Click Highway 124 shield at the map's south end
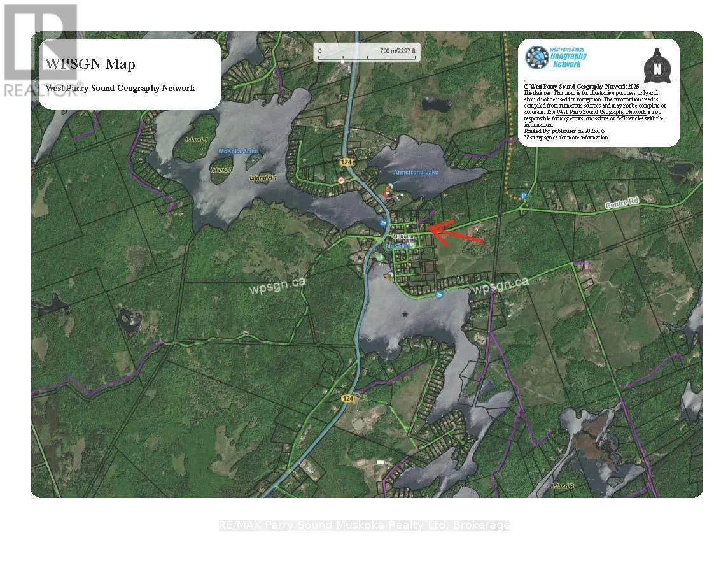The width and height of the screenshot is (728, 563). pyautogui.click(x=347, y=398)
